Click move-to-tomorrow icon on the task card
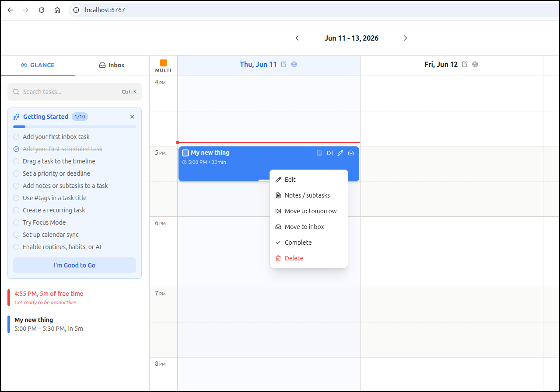 (x=330, y=153)
